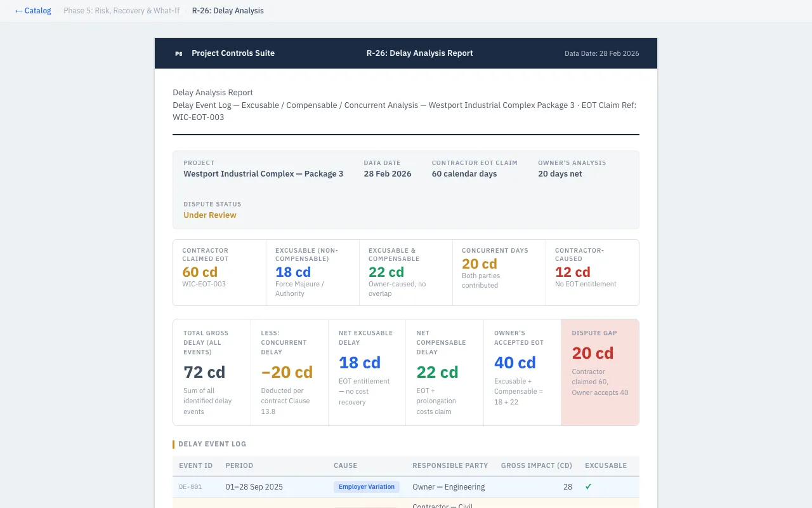Click the Contractor-Caused 12 cd tile

click(x=592, y=272)
